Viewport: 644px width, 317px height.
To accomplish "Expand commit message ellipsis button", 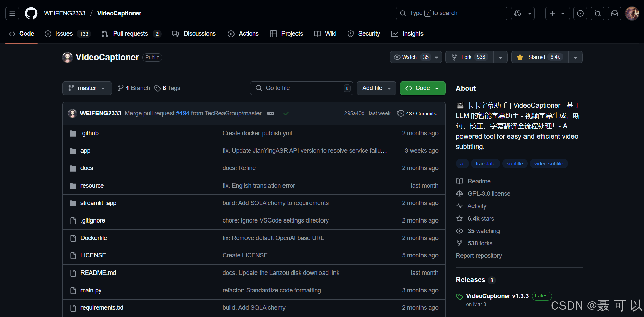I will pos(271,113).
